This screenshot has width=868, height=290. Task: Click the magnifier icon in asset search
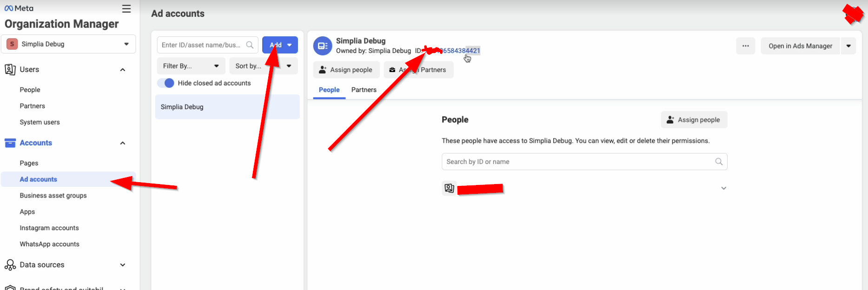[x=250, y=45]
